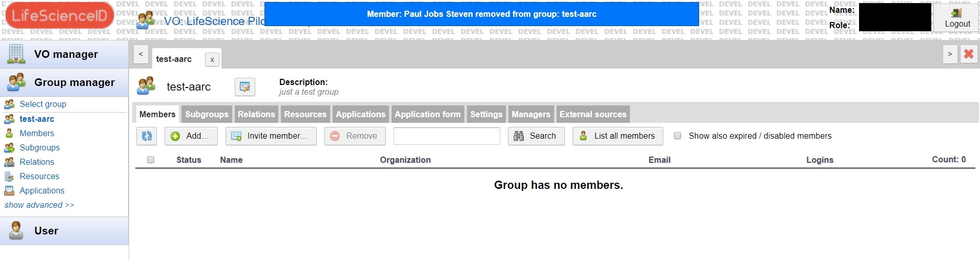Focus the member search input field

click(447, 136)
